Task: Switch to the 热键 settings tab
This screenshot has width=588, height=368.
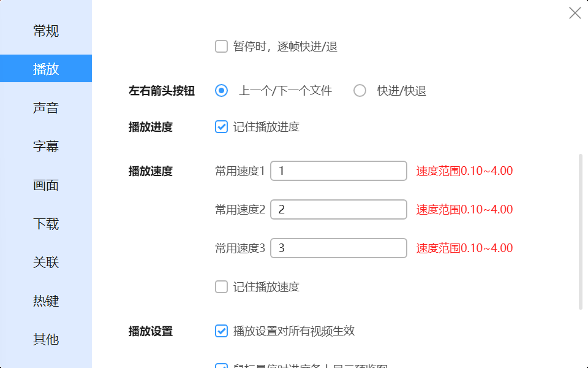Action: tap(45, 301)
